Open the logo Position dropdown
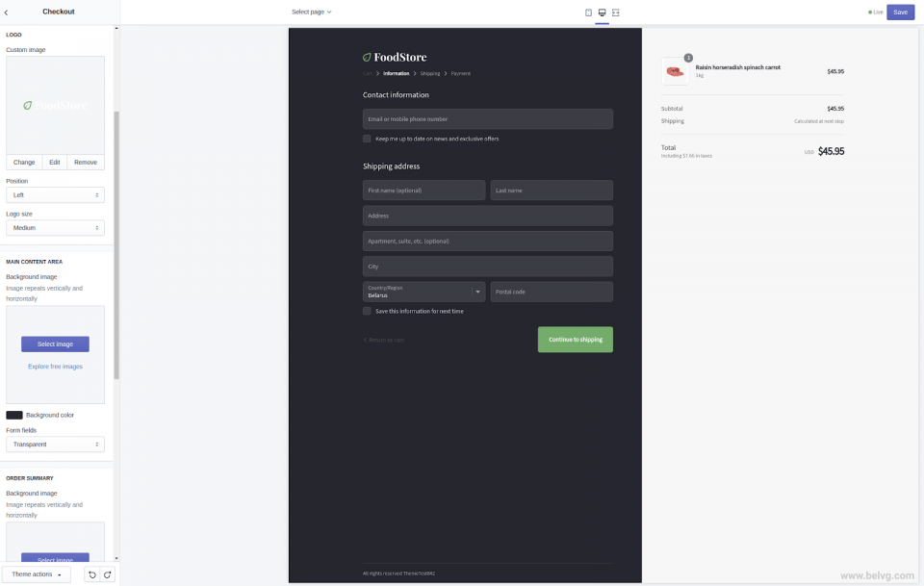Viewport: 924px width, 586px height. pyautogui.click(x=56, y=195)
